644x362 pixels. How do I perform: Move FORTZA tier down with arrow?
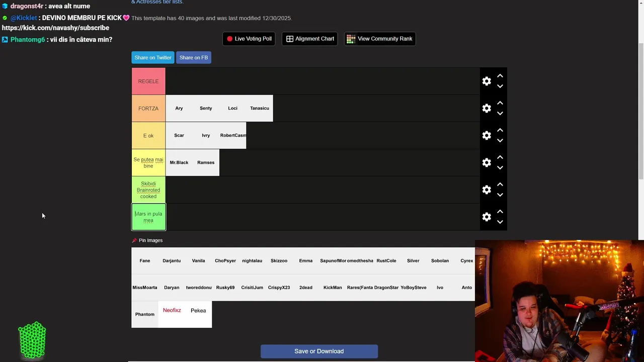coord(500,114)
